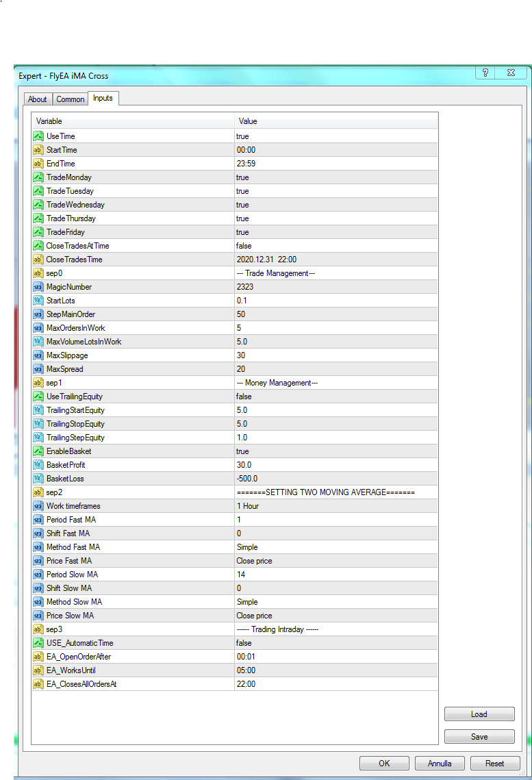Viewport: 532px width, 780px height.
Task: Click the TrailingStartEquity double icon
Action: (38, 410)
